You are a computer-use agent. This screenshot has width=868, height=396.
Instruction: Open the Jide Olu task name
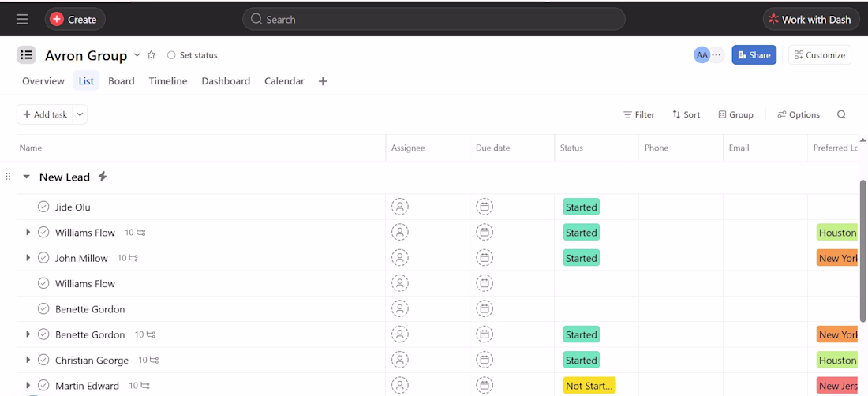point(73,207)
